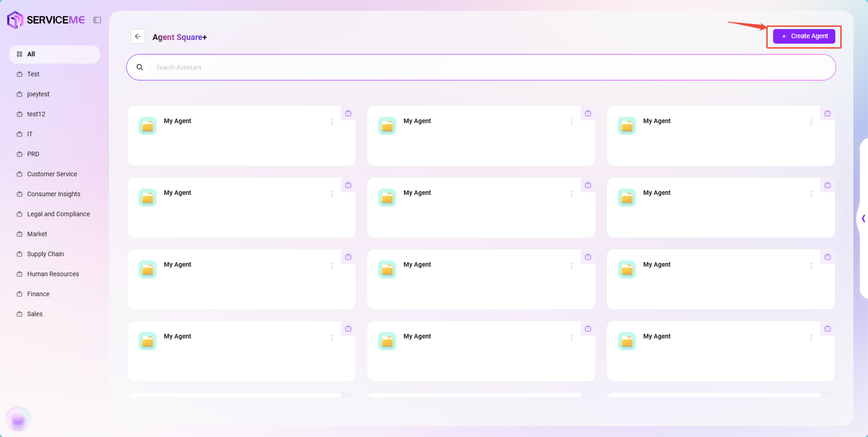Show Legal and Compliance agents
The width and height of the screenshot is (868, 437).
coord(54,214)
